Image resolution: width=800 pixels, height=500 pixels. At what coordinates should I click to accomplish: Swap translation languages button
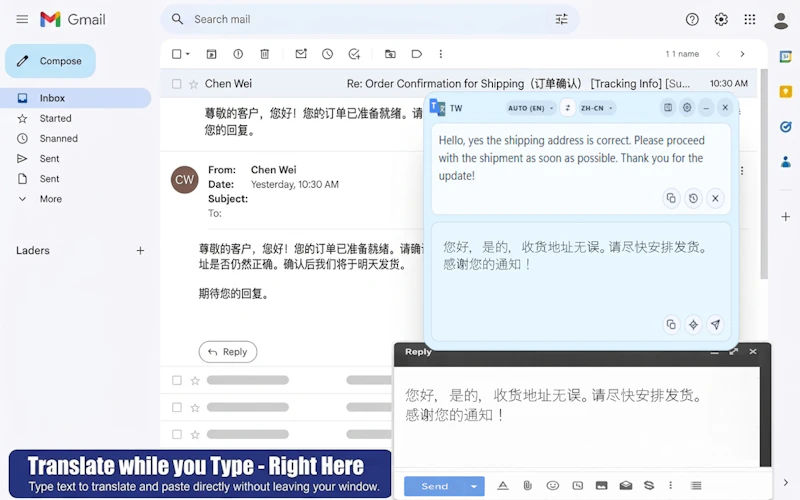[567, 108]
